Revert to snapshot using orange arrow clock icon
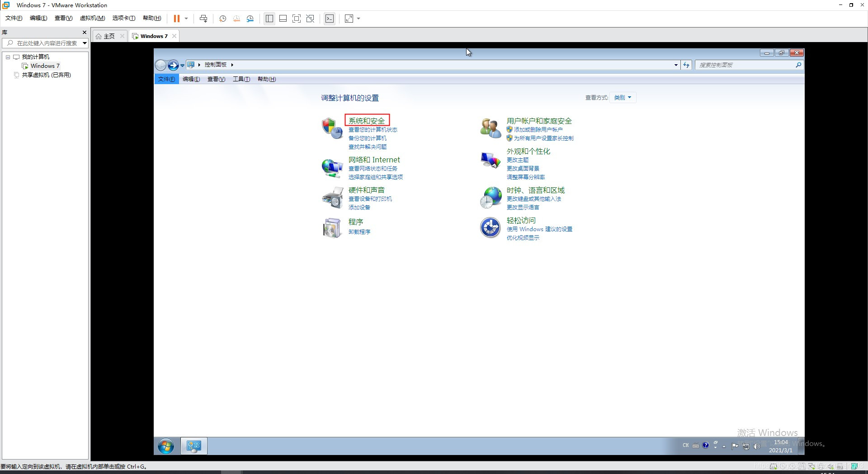The height and width of the screenshot is (474, 868). tap(236, 19)
